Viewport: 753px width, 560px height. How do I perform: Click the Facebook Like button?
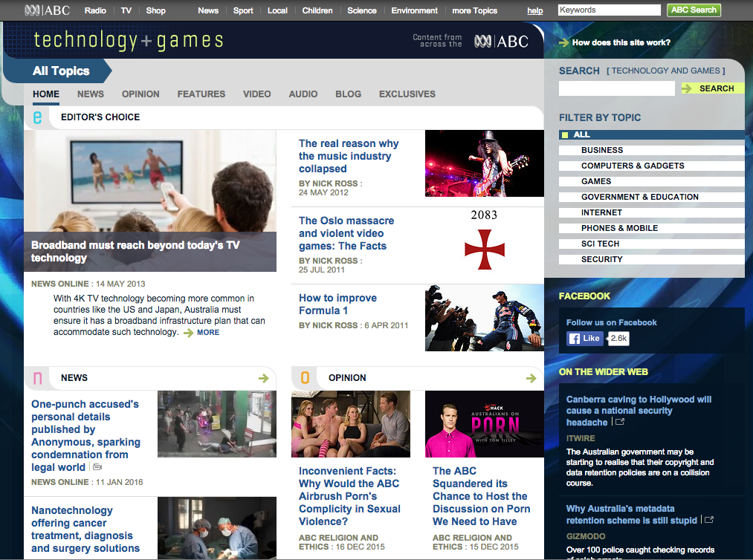click(585, 338)
